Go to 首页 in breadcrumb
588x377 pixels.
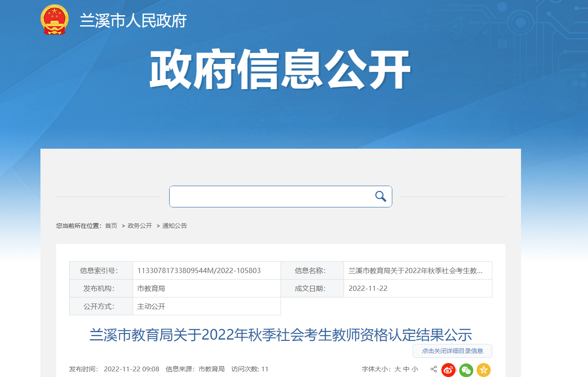(111, 226)
